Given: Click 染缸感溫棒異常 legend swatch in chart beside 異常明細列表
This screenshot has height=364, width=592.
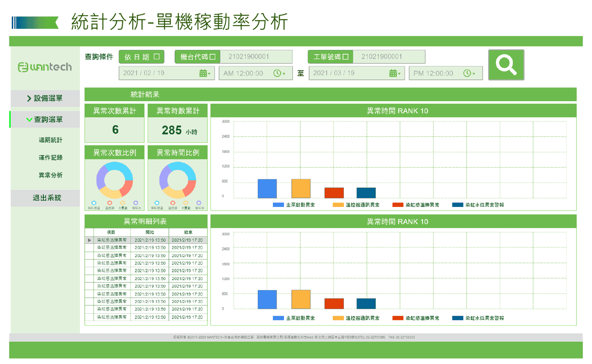Looking at the screenshot, I should (398, 318).
